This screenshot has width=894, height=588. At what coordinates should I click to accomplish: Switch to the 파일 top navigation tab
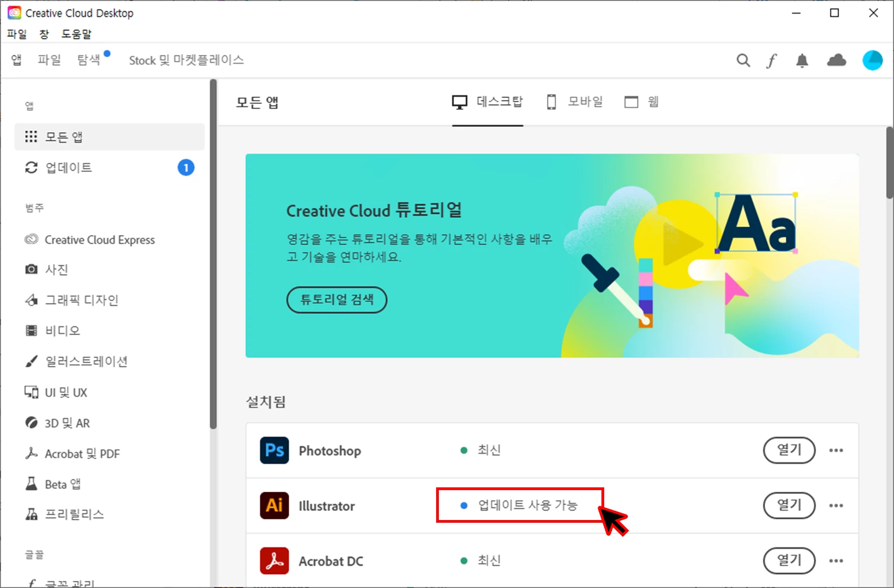[49, 60]
